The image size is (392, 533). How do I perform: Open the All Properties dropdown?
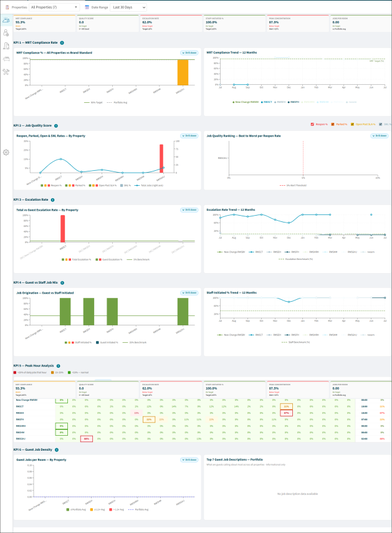(x=54, y=7)
